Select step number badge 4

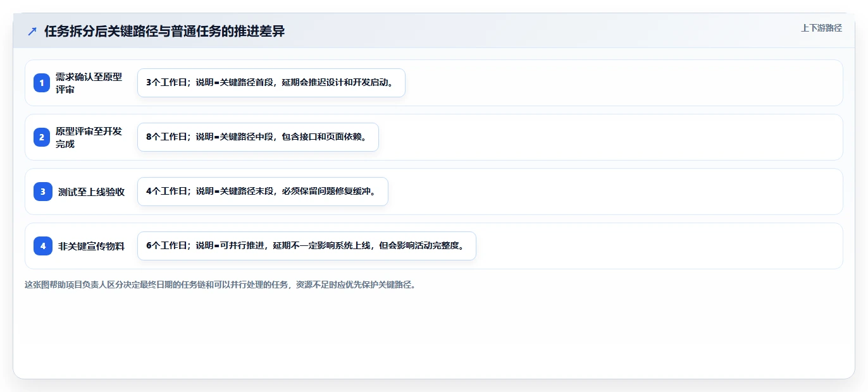43,246
